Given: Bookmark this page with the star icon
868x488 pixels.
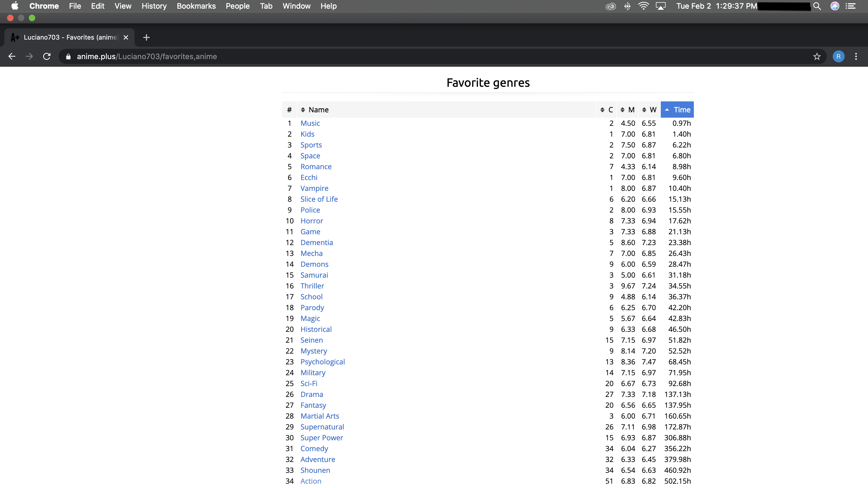Looking at the screenshot, I should [x=816, y=56].
